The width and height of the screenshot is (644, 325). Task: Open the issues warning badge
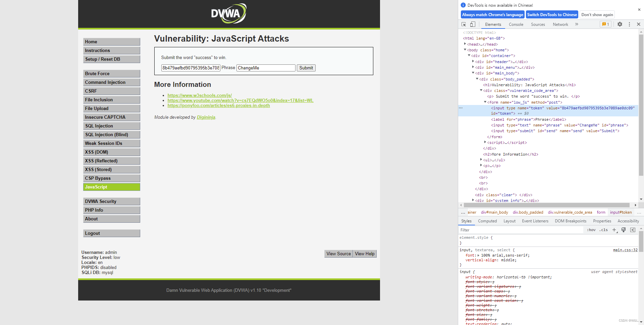coord(605,24)
